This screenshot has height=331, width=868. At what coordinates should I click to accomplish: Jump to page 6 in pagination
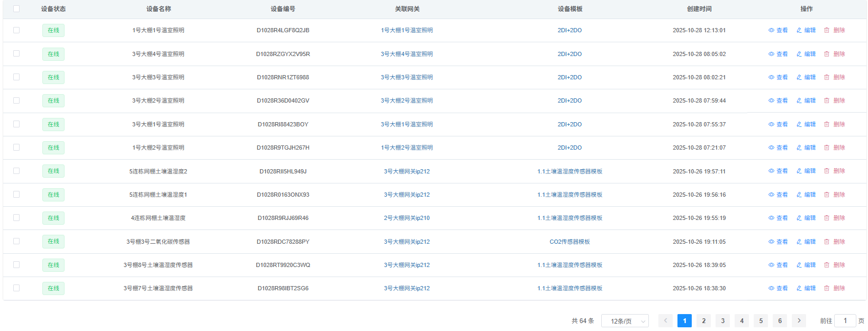(780, 321)
